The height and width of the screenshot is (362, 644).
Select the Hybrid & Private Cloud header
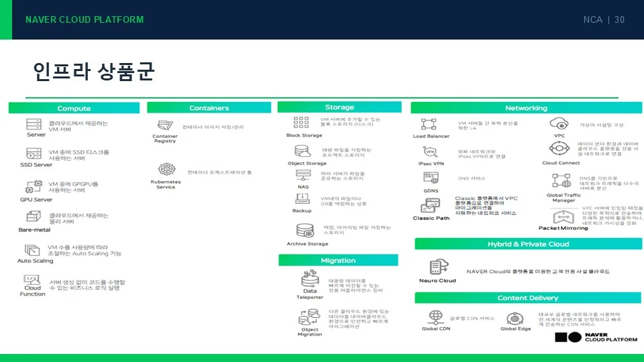tap(528, 244)
